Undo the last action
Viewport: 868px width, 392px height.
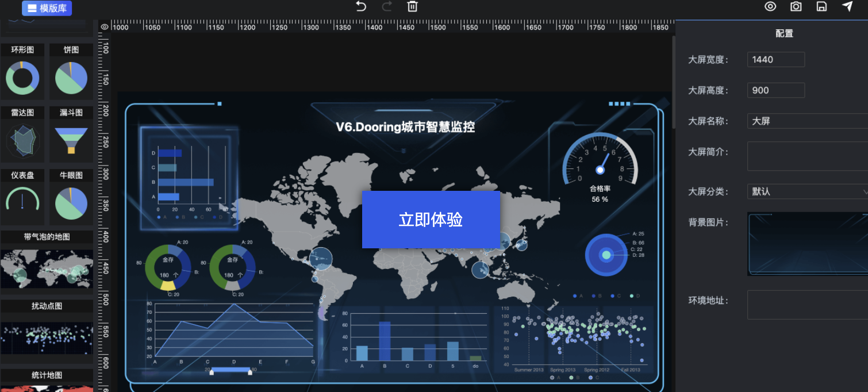[360, 6]
